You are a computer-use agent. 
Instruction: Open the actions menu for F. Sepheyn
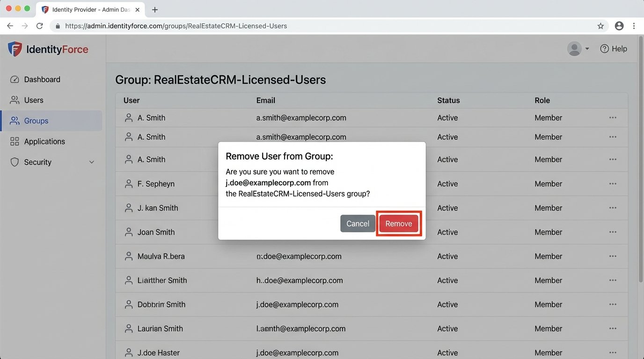[x=613, y=184]
